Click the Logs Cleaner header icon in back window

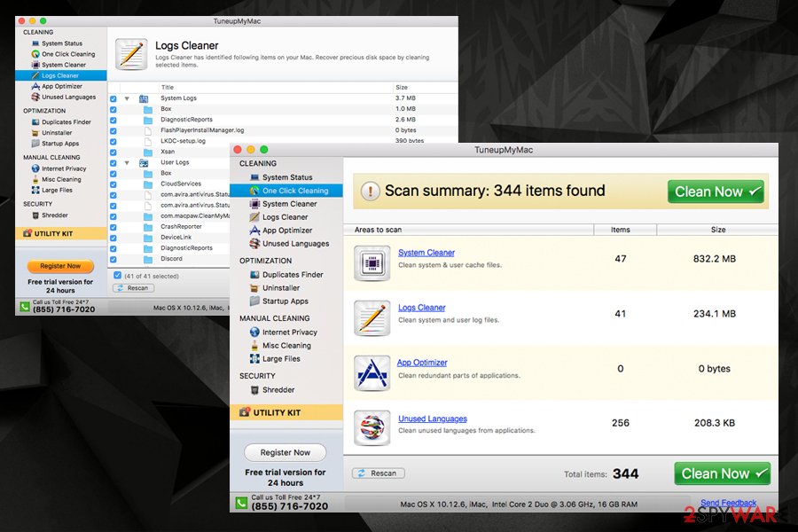(131, 54)
